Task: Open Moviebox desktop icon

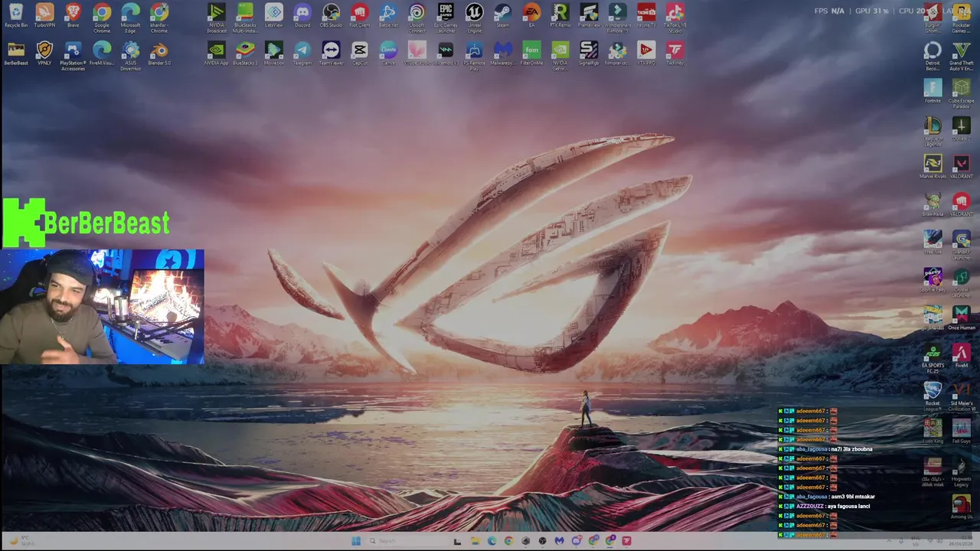Action: (274, 53)
